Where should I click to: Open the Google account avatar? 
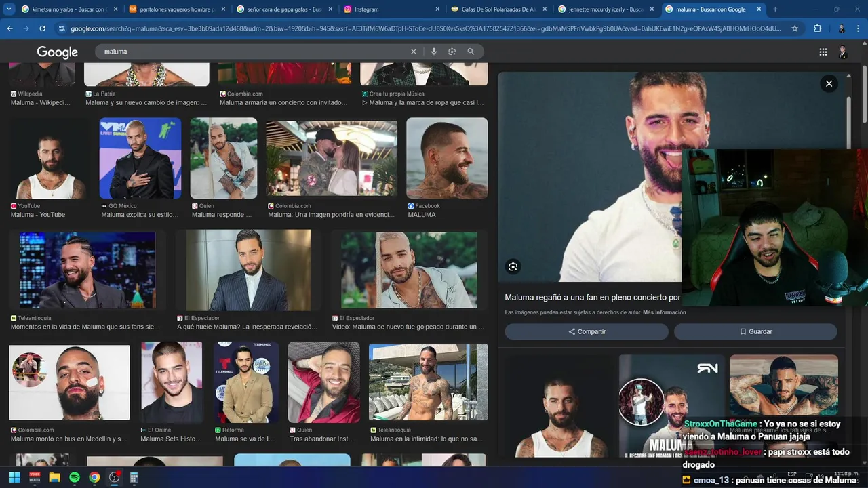pos(843,52)
